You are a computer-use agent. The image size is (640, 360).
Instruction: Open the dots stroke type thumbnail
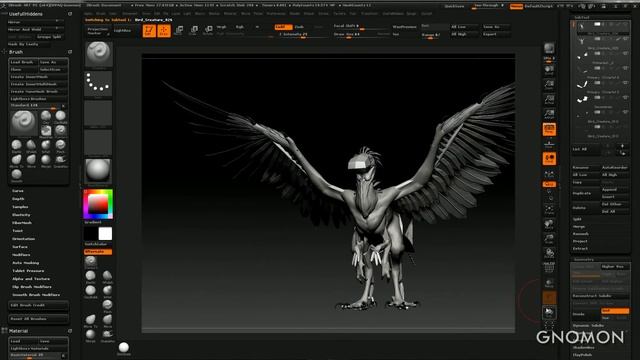[98, 84]
